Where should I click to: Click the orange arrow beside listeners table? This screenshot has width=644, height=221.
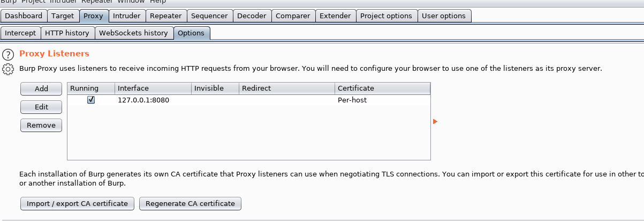click(435, 122)
